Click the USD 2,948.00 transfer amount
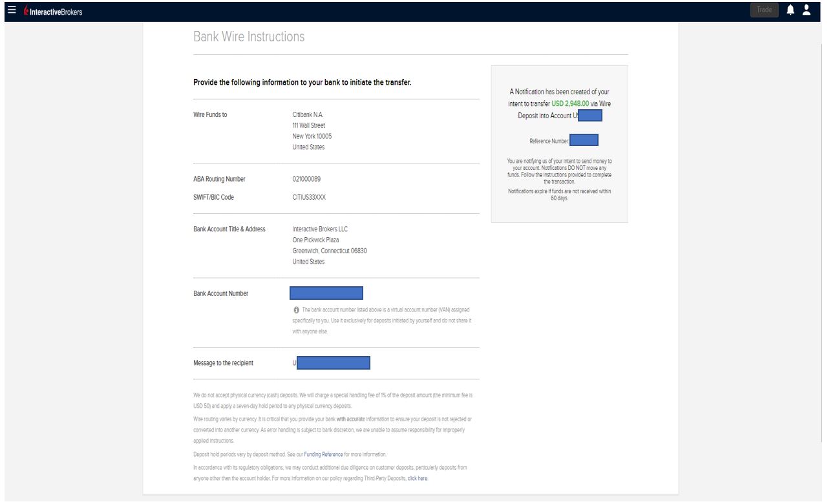 570,103
